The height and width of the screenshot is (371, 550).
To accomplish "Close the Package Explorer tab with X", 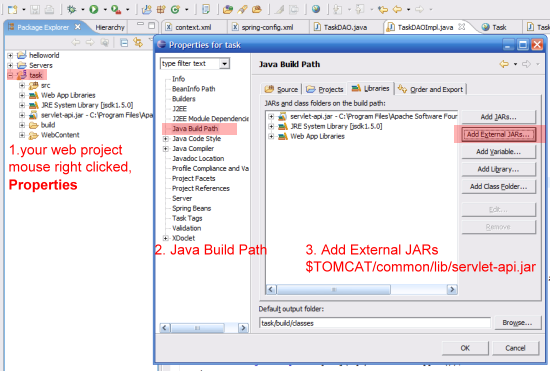I will [78, 27].
